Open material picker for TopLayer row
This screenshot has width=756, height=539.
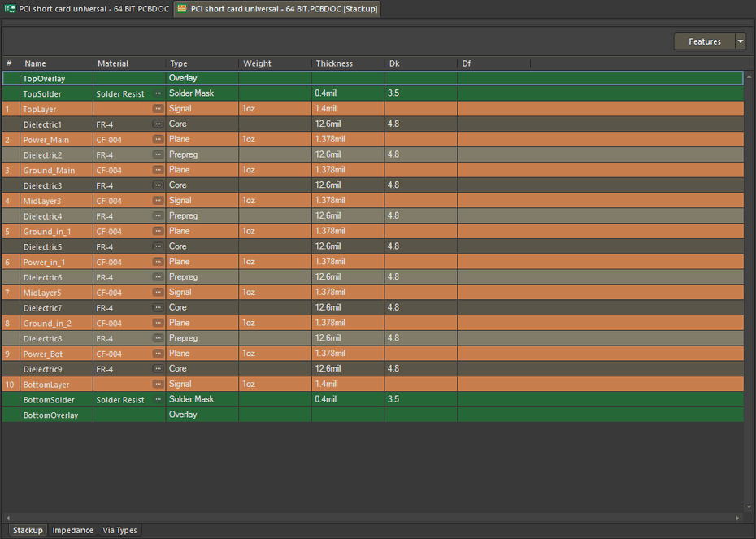[159, 109]
